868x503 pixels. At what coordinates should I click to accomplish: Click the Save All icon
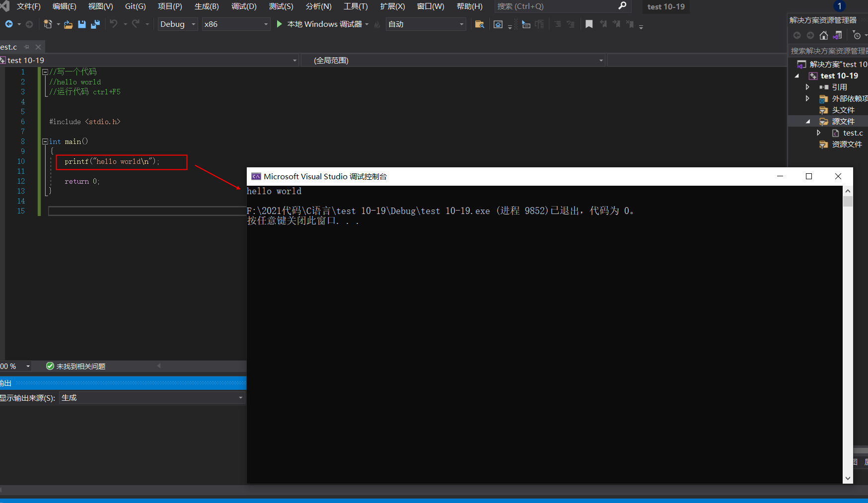point(95,24)
